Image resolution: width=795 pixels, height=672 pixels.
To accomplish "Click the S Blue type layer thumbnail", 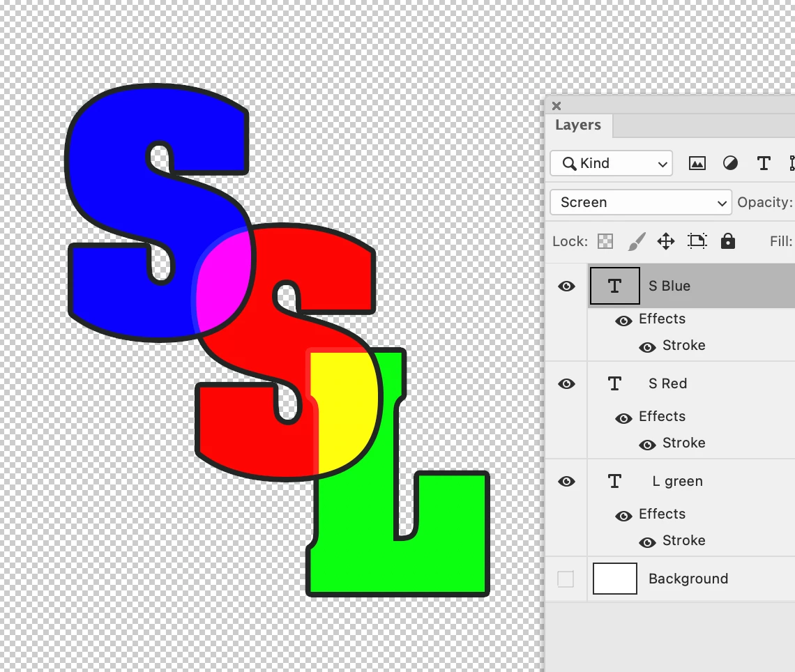I will pos(614,286).
